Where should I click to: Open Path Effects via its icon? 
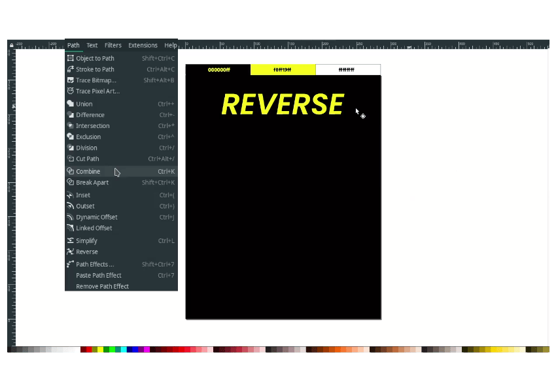pos(71,264)
